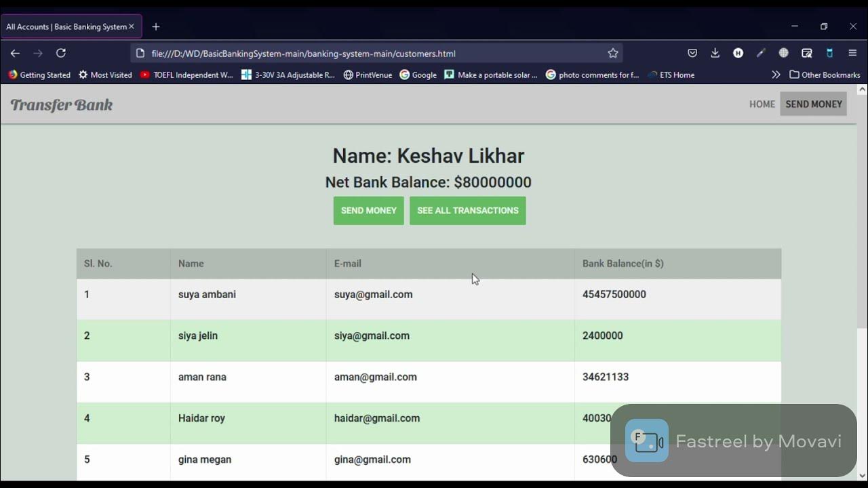Click the Name column header
The width and height of the screenshot is (868, 488).
click(248, 264)
